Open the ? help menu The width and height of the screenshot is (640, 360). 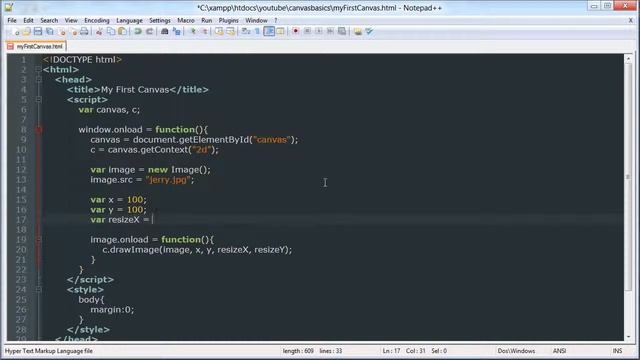pyautogui.click(x=276, y=20)
